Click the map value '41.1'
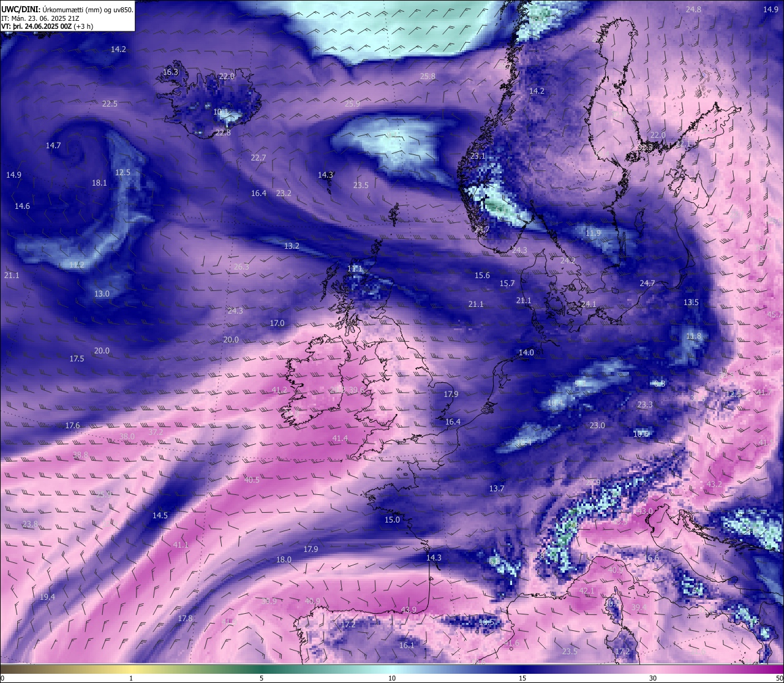784x683 pixels. (x=181, y=545)
